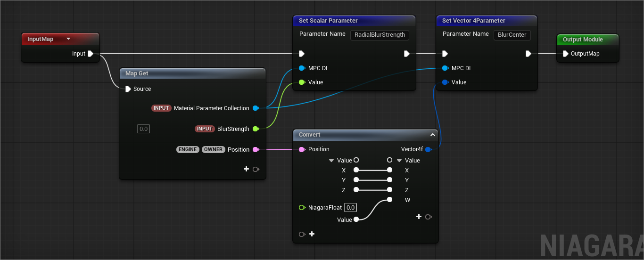Edit the BlurCenter parameter name field
This screenshot has height=260, width=644.
click(512, 35)
